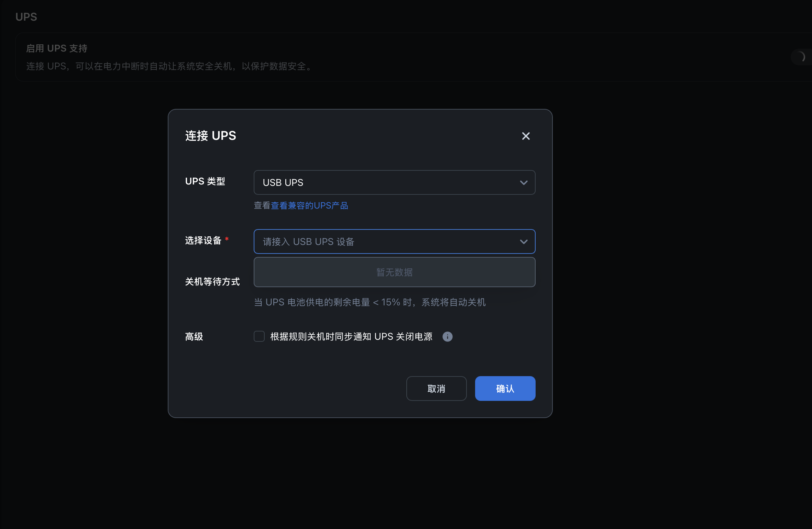
Task: Confirm with the 确认 button
Action: point(505,389)
